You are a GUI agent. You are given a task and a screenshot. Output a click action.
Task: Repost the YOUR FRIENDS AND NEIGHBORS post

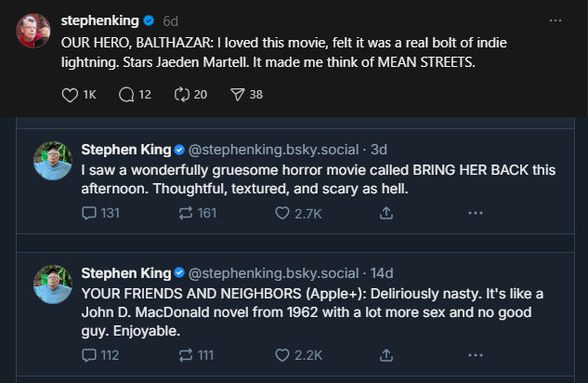click(186, 354)
